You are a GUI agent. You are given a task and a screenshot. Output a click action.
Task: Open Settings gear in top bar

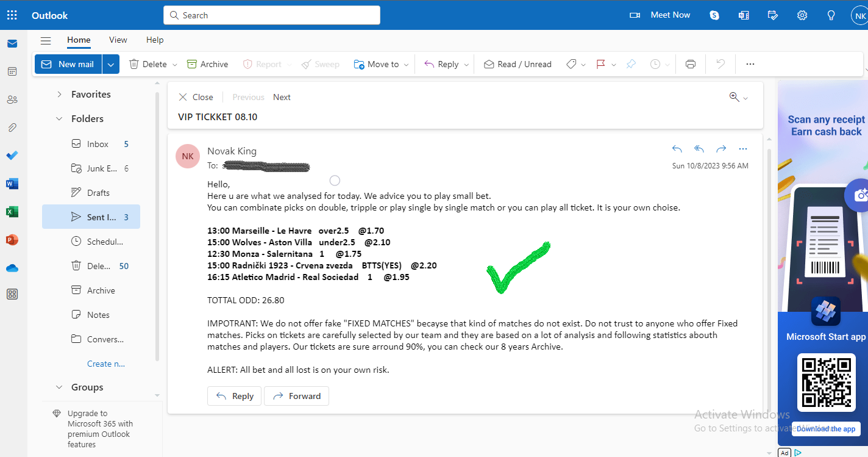pyautogui.click(x=802, y=15)
